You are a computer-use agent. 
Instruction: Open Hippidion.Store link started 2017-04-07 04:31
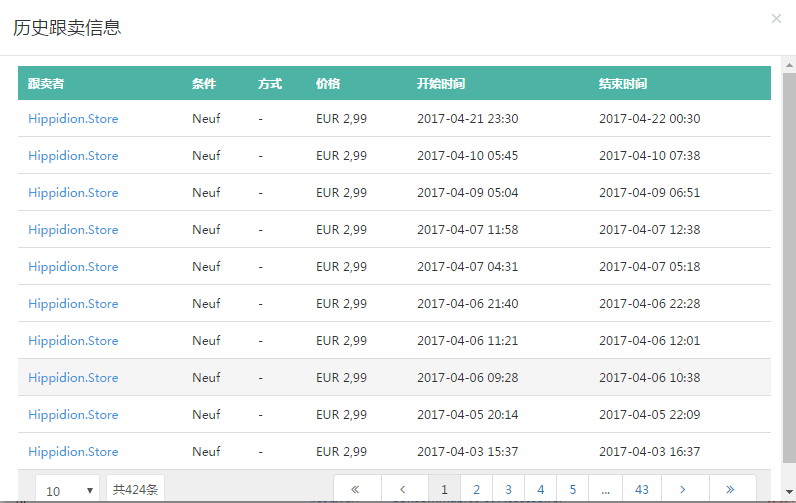(73, 267)
